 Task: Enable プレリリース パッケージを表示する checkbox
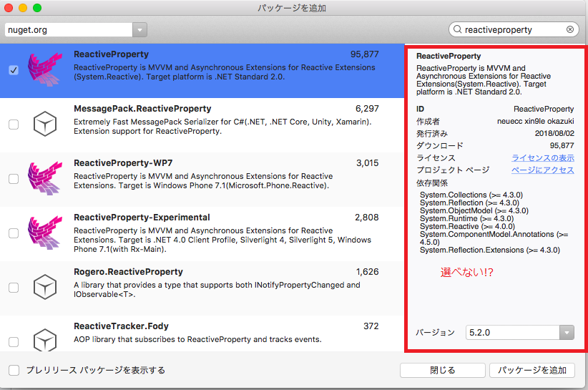(x=14, y=370)
